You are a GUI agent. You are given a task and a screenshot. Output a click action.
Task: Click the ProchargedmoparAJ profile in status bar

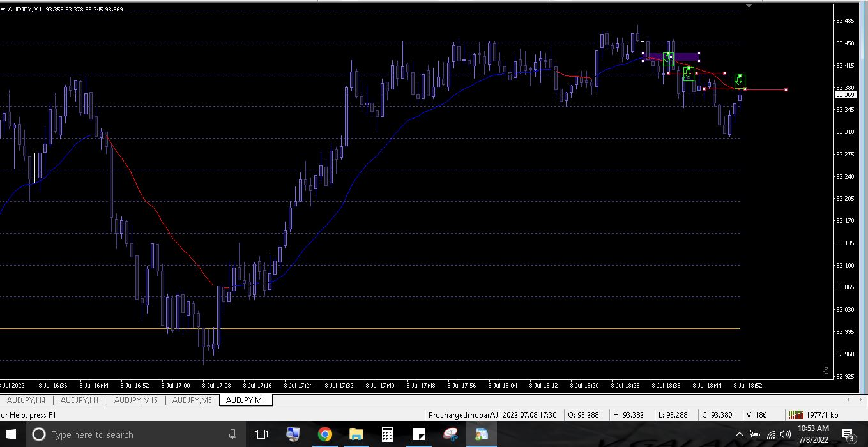click(x=463, y=414)
